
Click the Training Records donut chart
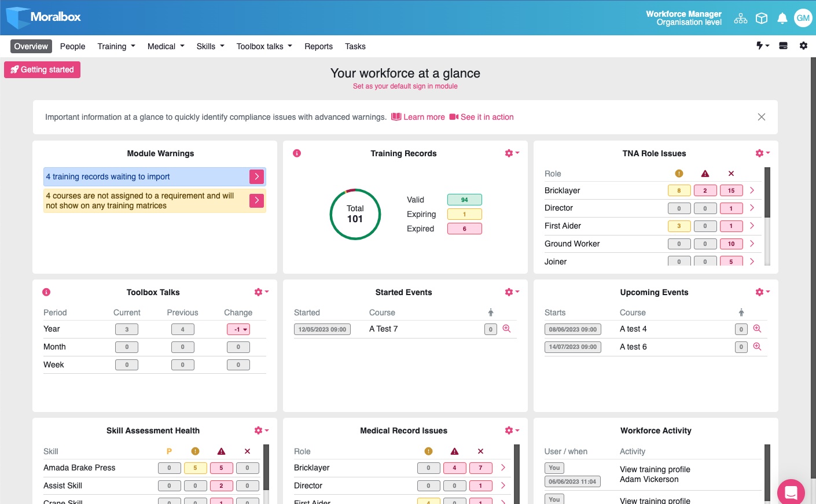click(x=355, y=214)
